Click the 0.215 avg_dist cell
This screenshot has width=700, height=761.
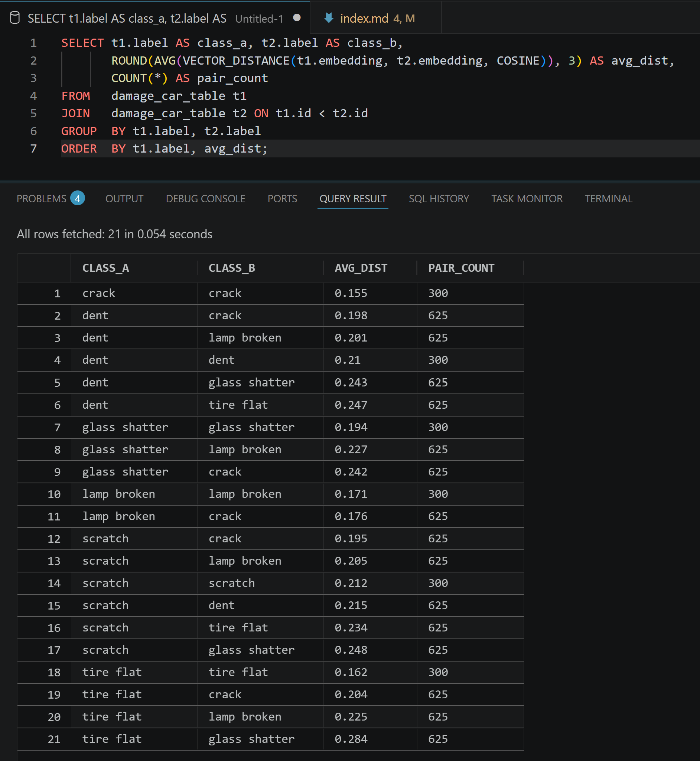(351, 606)
